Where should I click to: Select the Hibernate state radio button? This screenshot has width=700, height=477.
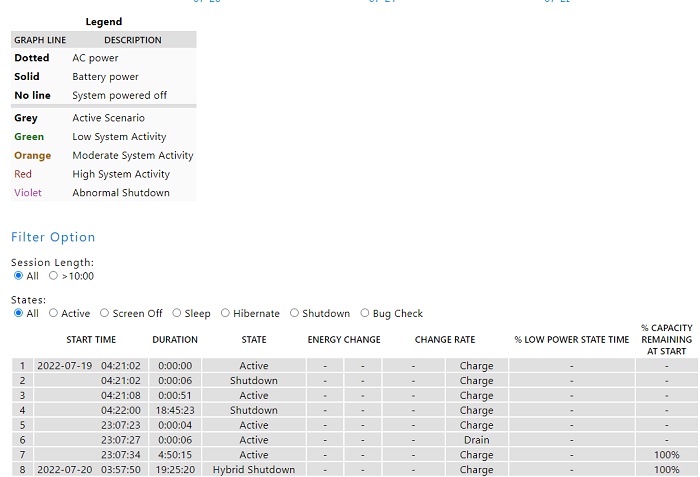point(225,313)
